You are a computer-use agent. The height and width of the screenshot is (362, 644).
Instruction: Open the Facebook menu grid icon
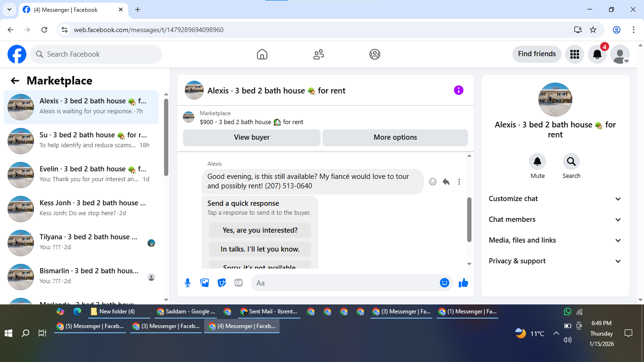click(x=574, y=54)
